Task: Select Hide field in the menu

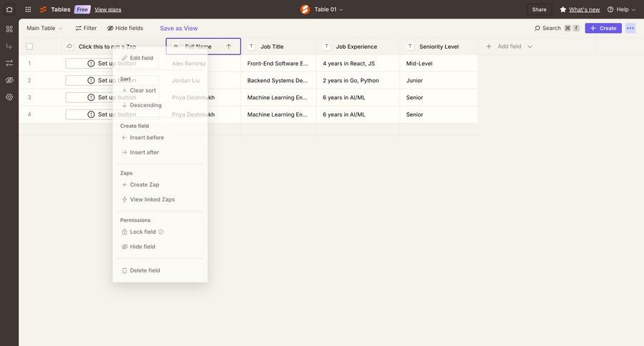Action: click(x=160, y=247)
